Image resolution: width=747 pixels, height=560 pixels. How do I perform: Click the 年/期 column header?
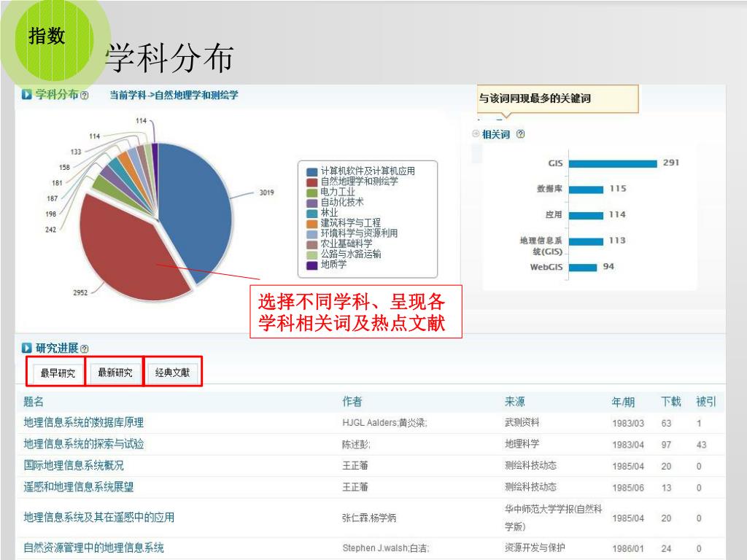click(x=623, y=402)
